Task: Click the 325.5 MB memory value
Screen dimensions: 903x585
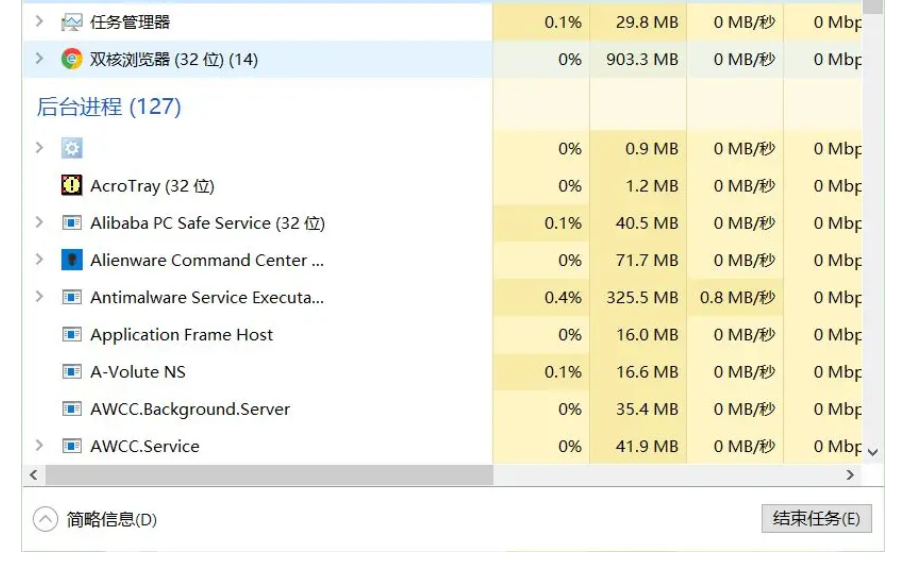Action: (642, 298)
